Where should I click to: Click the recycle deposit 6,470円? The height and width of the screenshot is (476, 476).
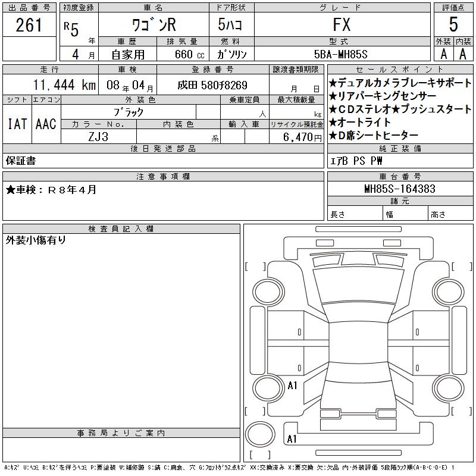(302, 137)
